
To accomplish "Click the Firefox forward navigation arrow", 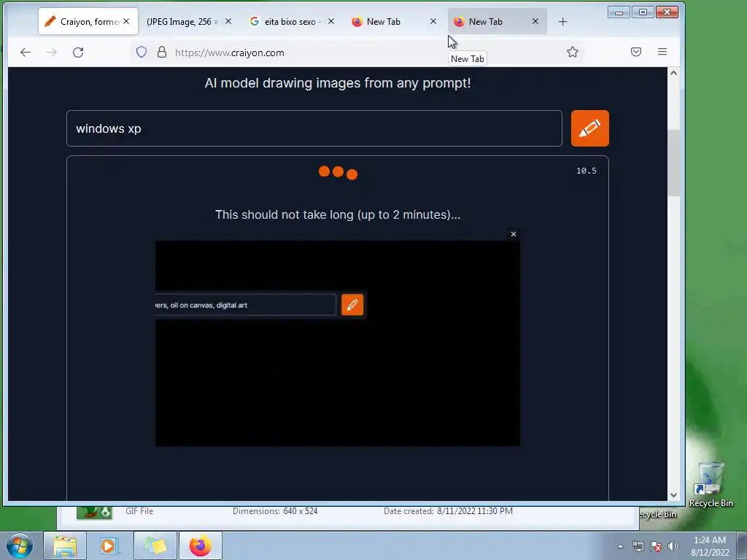I will 52,52.
